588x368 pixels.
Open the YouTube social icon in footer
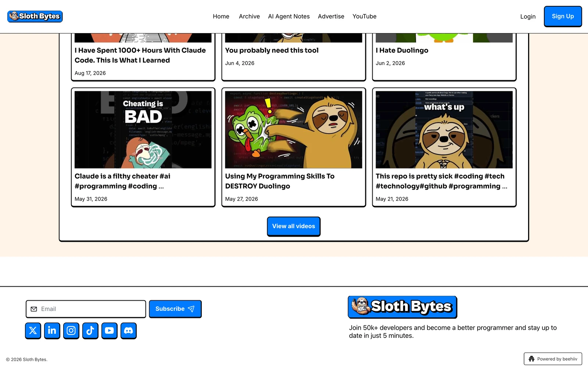coord(110,330)
